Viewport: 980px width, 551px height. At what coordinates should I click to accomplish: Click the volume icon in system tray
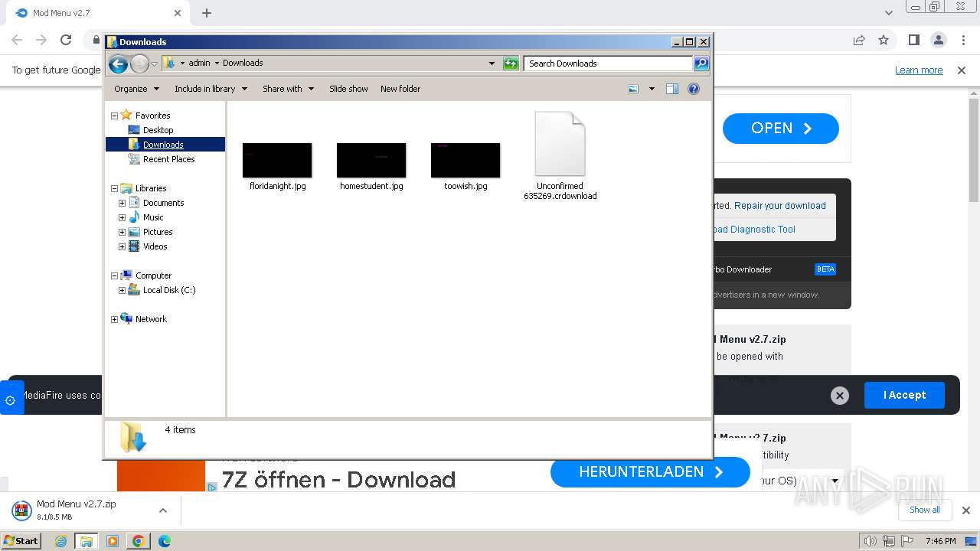click(871, 541)
